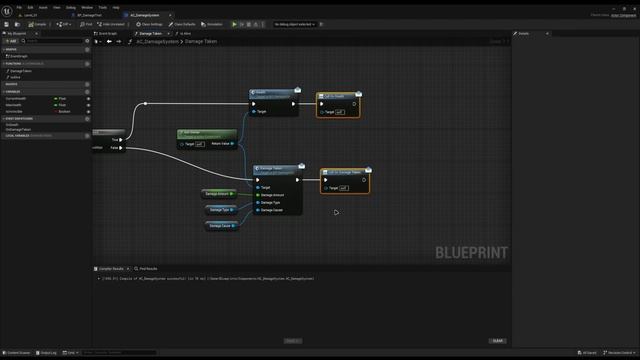Click the Stop simulation icon
Image resolution: width=640 pixels, height=360 pixels.
[249, 24]
